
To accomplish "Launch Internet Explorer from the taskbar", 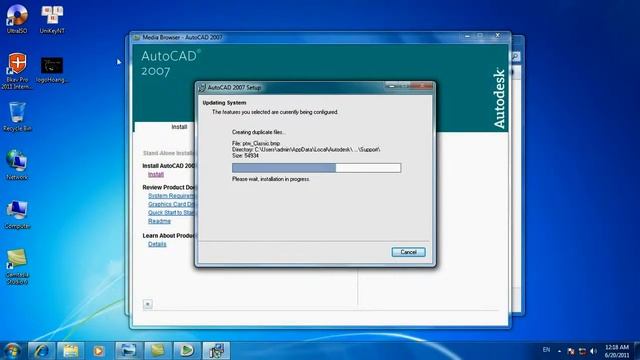I will [41, 351].
